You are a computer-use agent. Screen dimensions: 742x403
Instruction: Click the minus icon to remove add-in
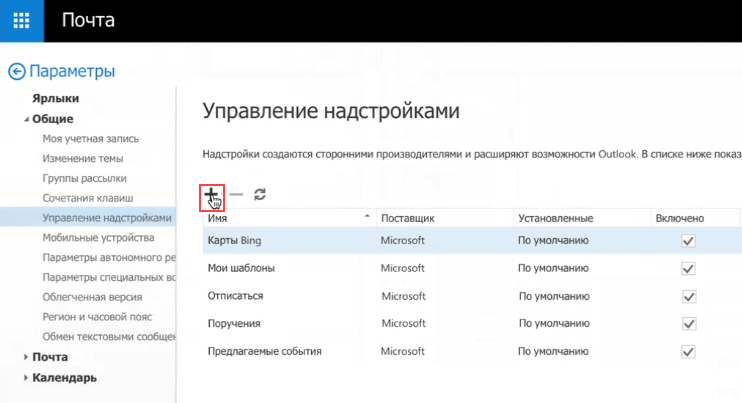pyautogui.click(x=236, y=195)
